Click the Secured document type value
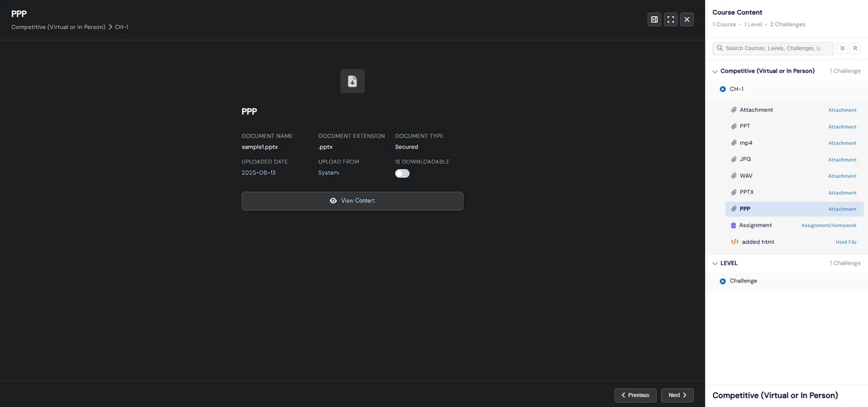The height and width of the screenshot is (407, 868). 407,147
